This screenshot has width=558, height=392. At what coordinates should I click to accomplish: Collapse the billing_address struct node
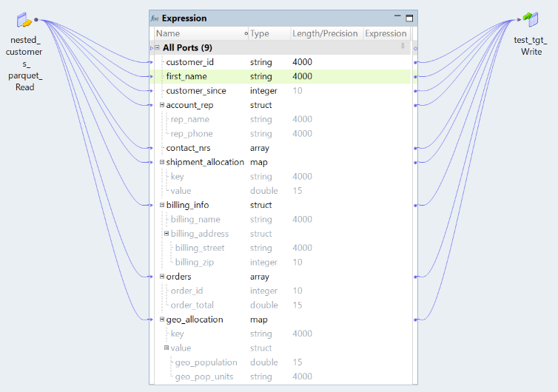tap(167, 233)
